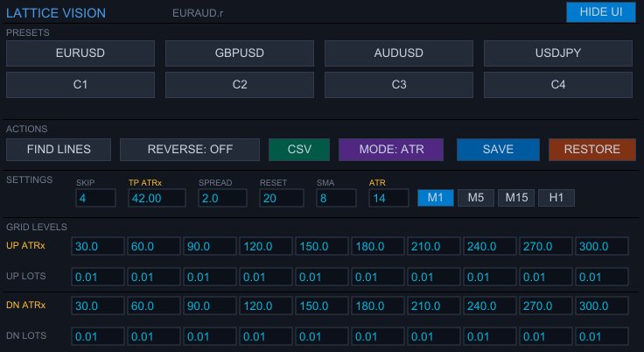Select the M15 timeframe

click(x=516, y=198)
